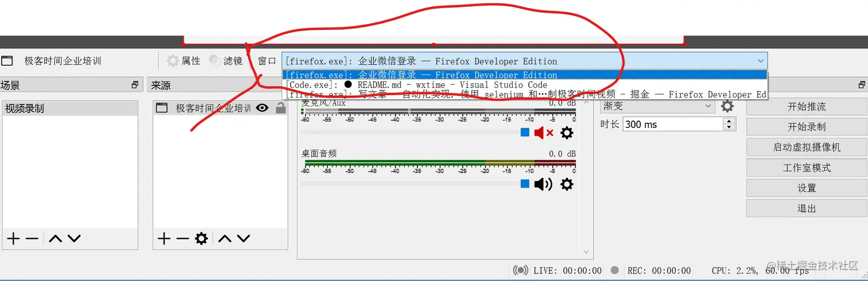868x281 pixels.
Task: Float the controls dock with its popout icon
Action: (x=862, y=85)
